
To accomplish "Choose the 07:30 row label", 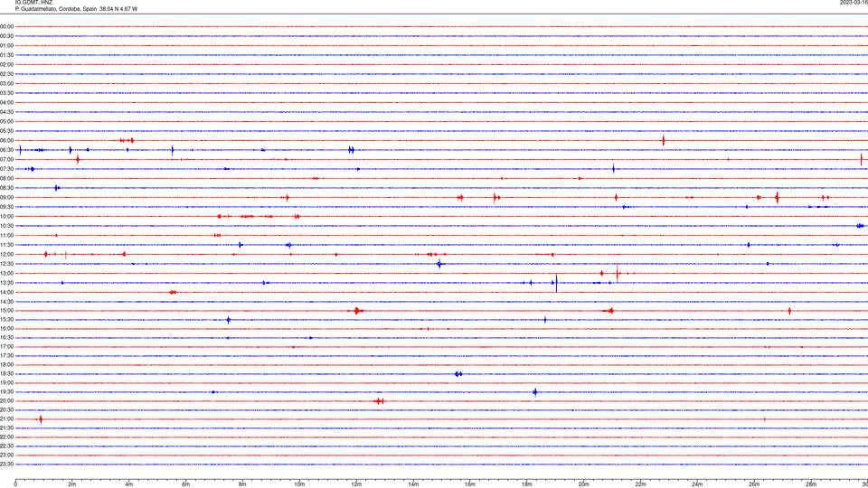I will tap(6, 169).
